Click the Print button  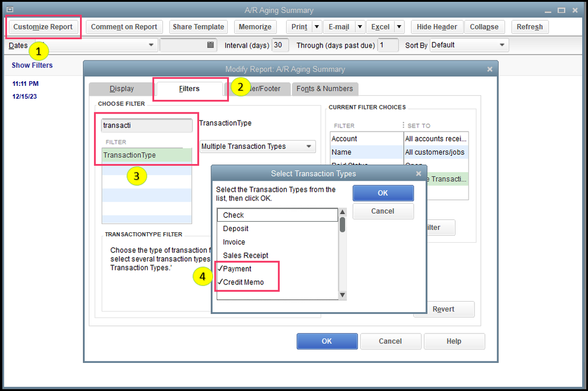(x=299, y=27)
